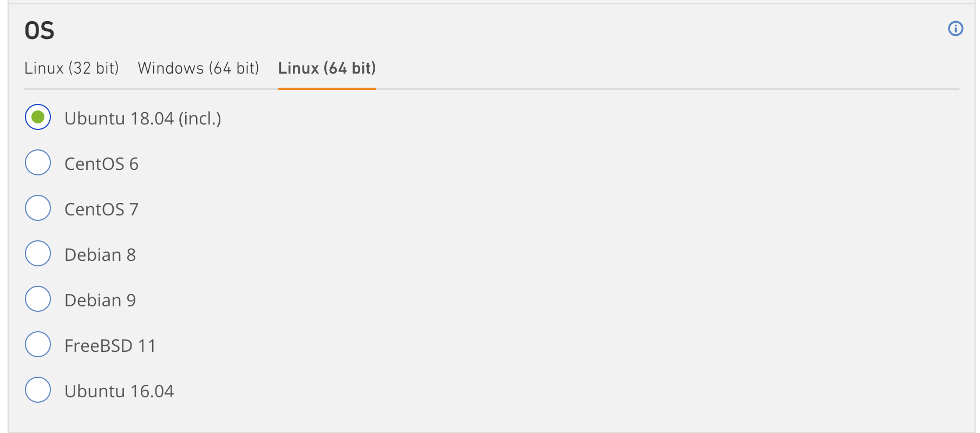The height and width of the screenshot is (433, 980).
Task: Open the Windows (64 bit) tab
Action: click(198, 68)
